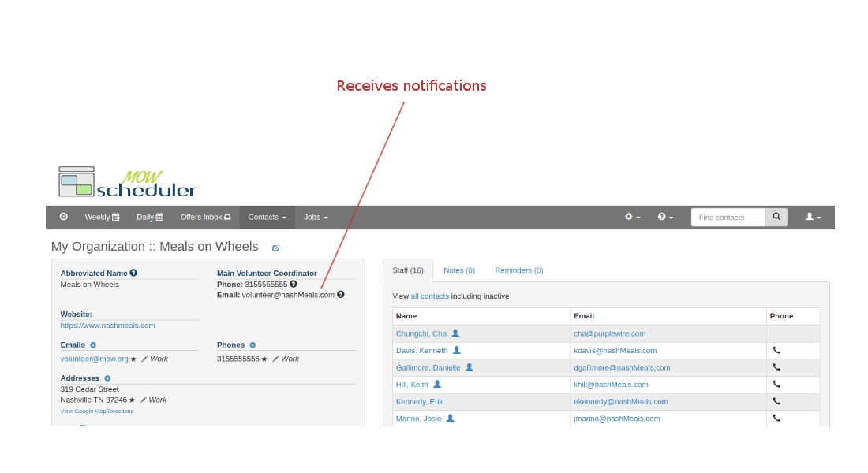Open contact Marino, Josie
This screenshot has height=473, width=868.
tap(418, 419)
